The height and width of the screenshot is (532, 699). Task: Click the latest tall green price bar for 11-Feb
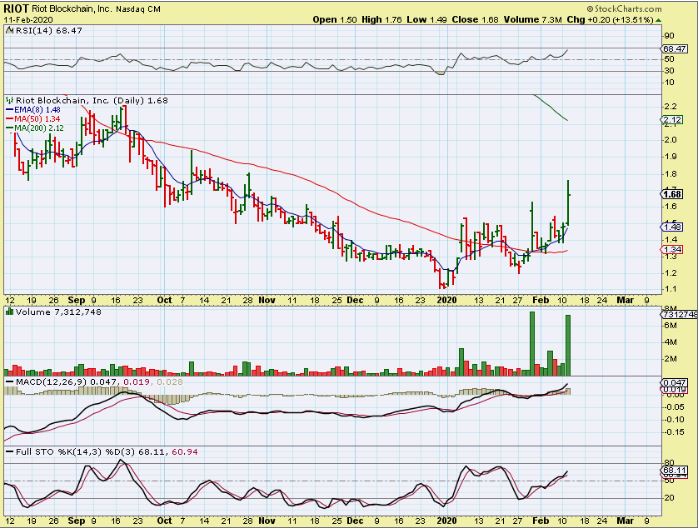click(568, 203)
